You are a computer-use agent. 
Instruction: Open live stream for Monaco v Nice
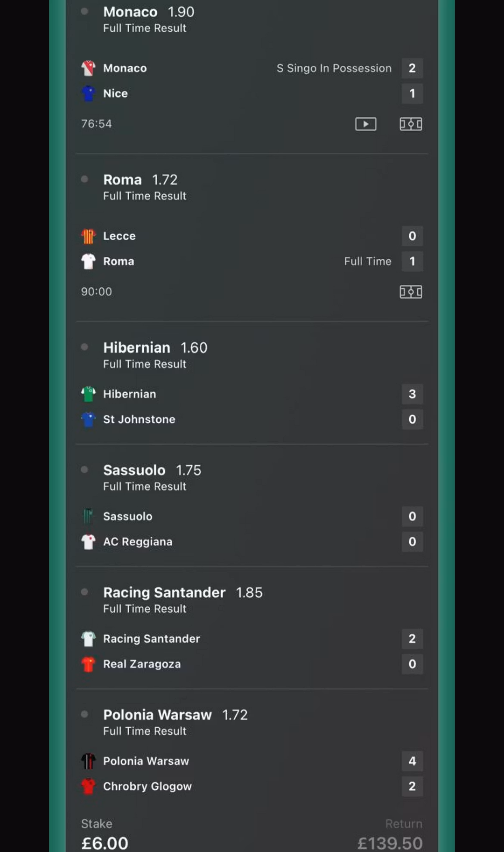tap(365, 124)
